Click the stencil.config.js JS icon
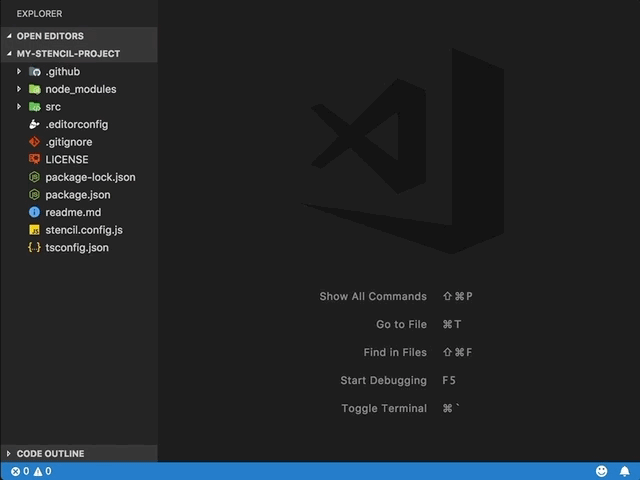Screen dimensions: 640x480 pyautogui.click(x=35, y=230)
